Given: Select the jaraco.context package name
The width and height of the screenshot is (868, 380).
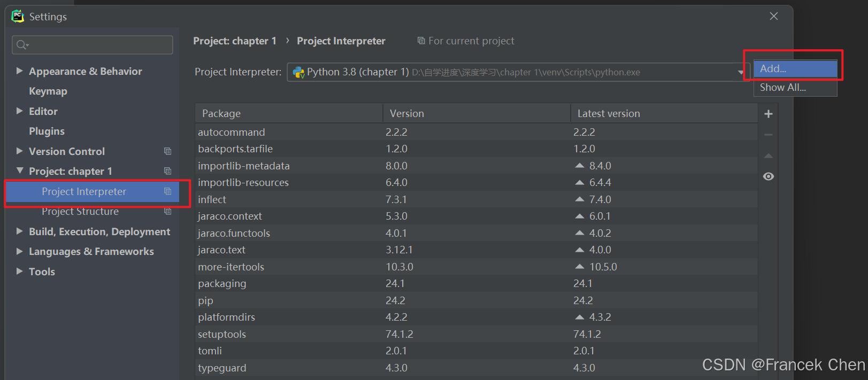Looking at the screenshot, I should [x=230, y=216].
